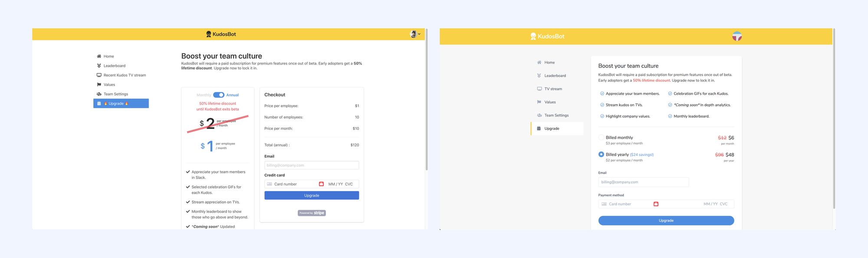
Task: Select the Annual billing label in the left window
Action: [x=233, y=95]
